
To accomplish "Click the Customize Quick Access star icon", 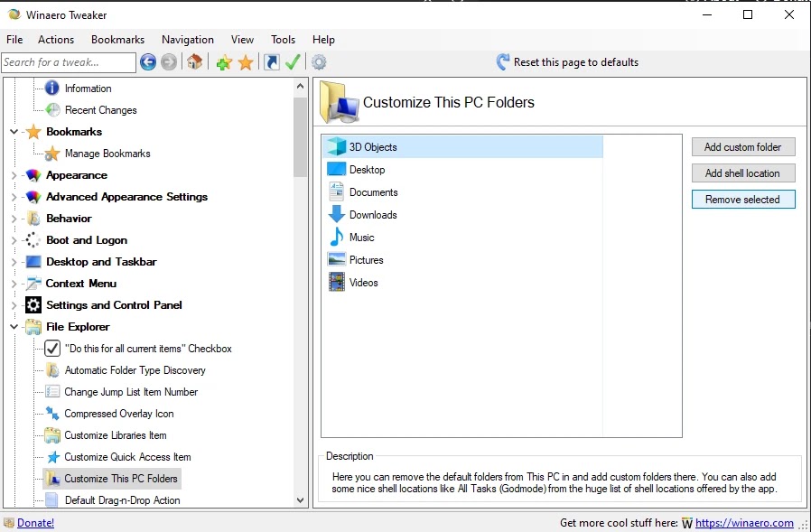I will (x=52, y=457).
